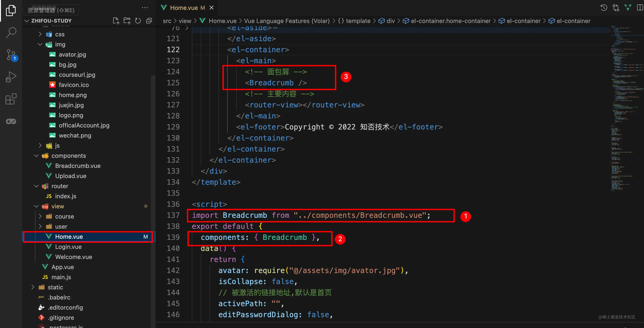
Task: Open Run and Debug view
Action: [11, 77]
